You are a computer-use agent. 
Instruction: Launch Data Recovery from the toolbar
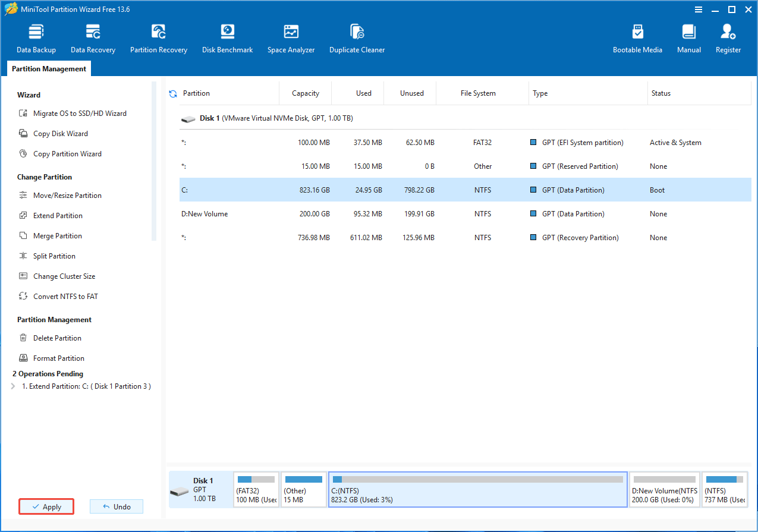click(93, 39)
